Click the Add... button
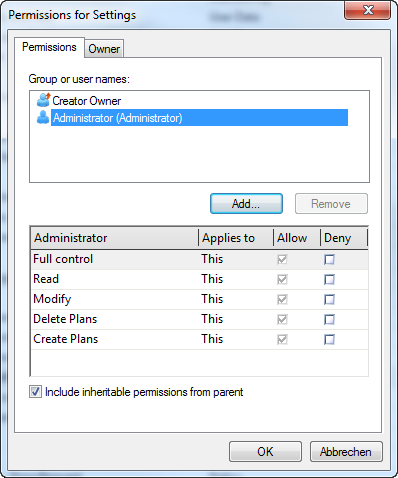Image resolution: width=398 pixels, height=478 pixels. (246, 204)
